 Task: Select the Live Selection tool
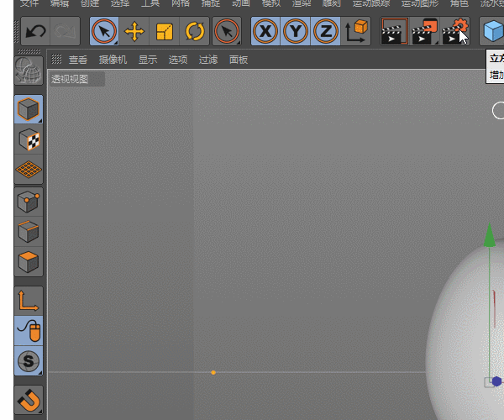104,31
